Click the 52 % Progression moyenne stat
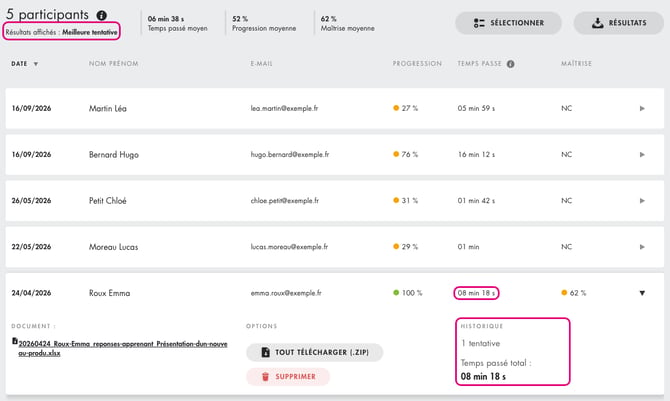 click(264, 24)
